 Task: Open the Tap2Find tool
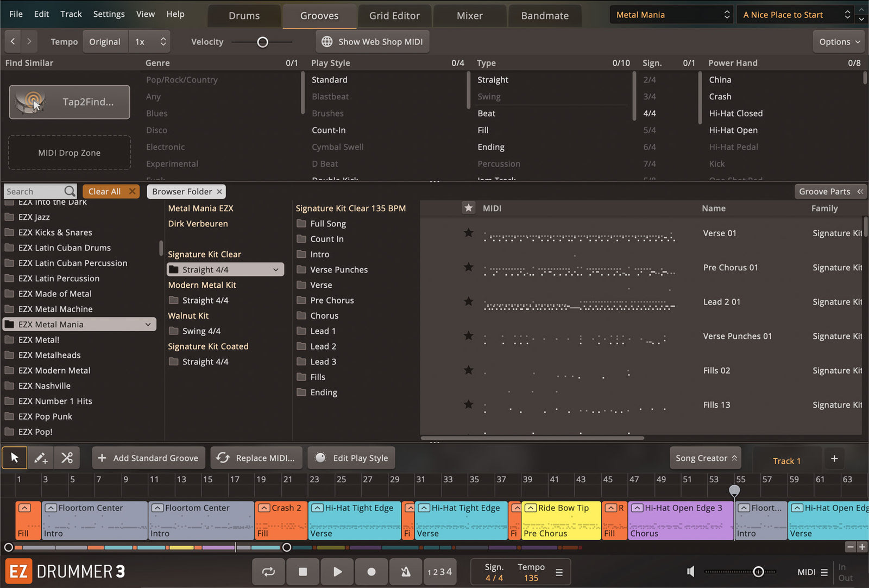click(x=70, y=102)
